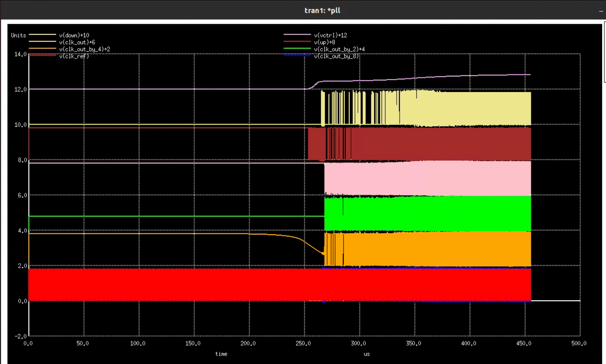Select legend label v(up)+8
This screenshot has height=364, width=606.
[x=325, y=42]
